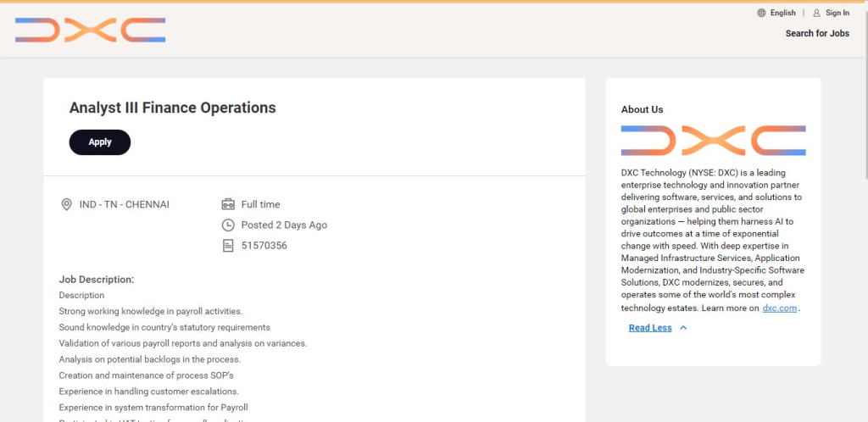The width and height of the screenshot is (868, 422).
Task: Click the document icon beside job ID 51570356
Action: pos(228,246)
